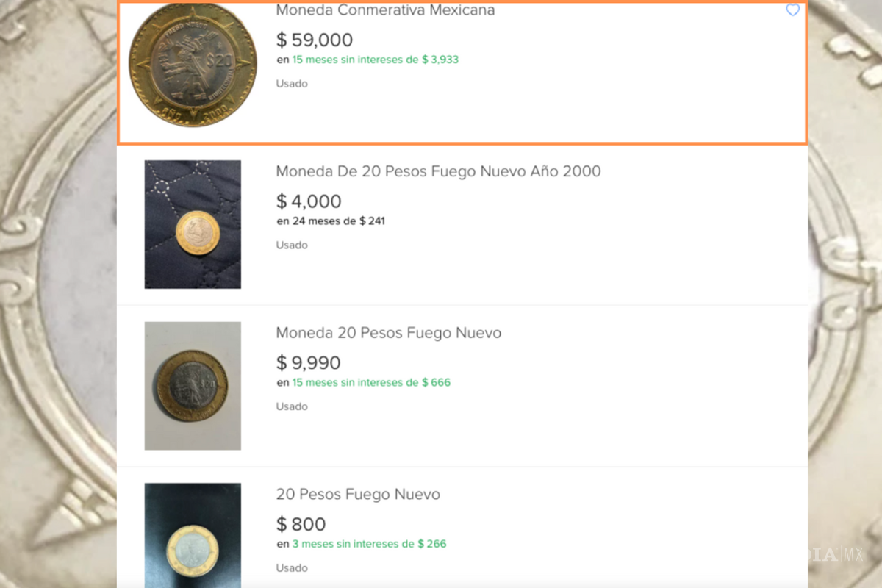Click the $4,000 price text
The height and width of the screenshot is (588, 882).
308,201
